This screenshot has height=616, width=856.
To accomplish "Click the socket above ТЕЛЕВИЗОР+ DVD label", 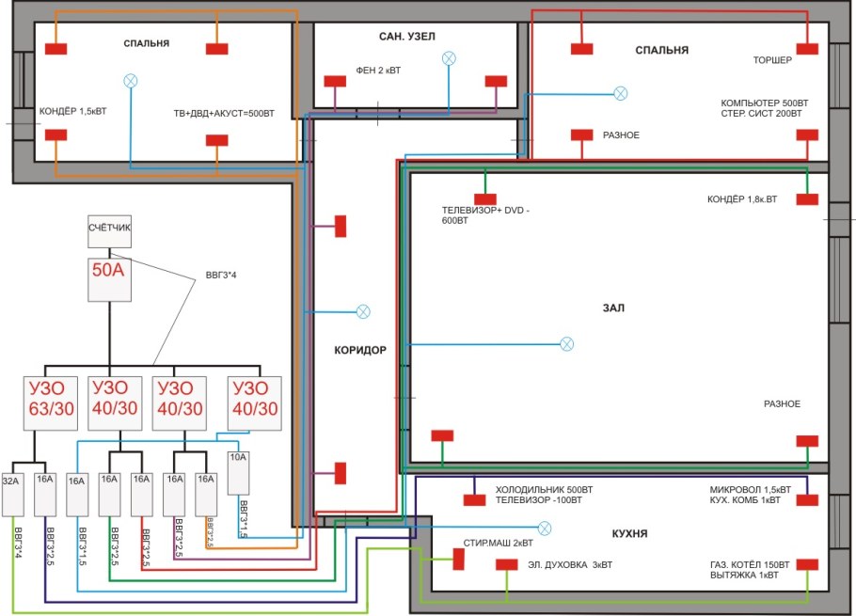I will point(484,199).
